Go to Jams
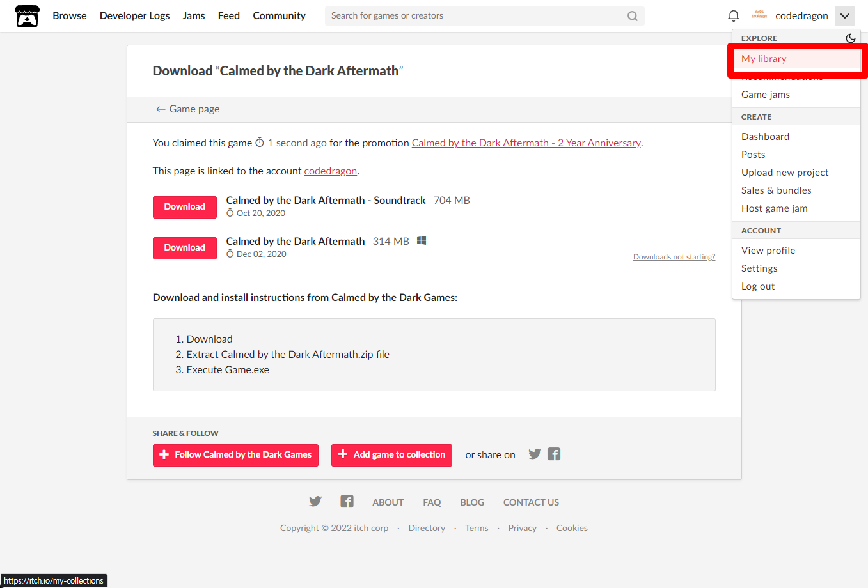This screenshot has width=868, height=588. (x=194, y=15)
